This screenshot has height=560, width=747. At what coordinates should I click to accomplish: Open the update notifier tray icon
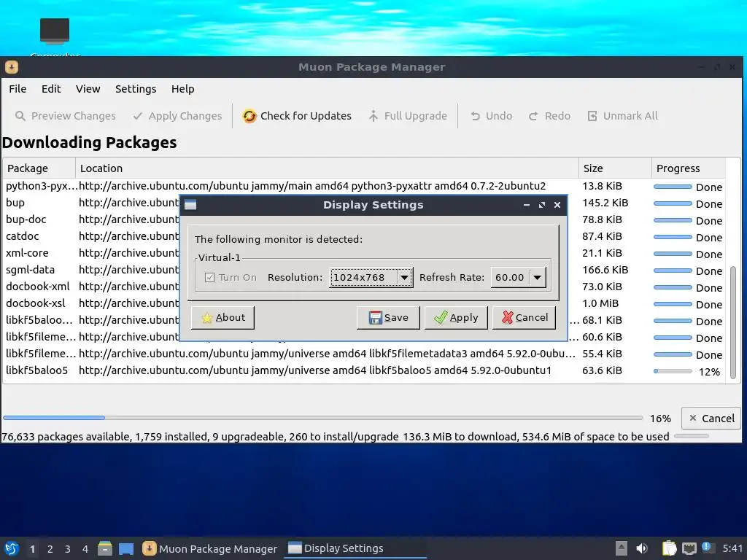(706, 547)
